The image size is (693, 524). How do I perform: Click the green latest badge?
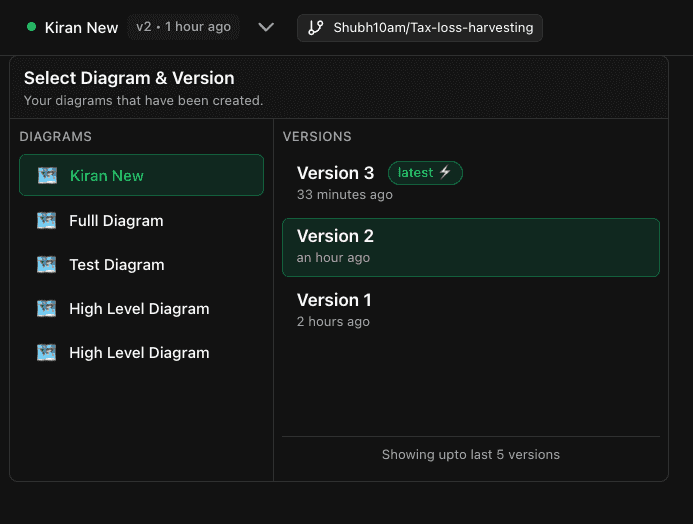pyautogui.click(x=424, y=173)
